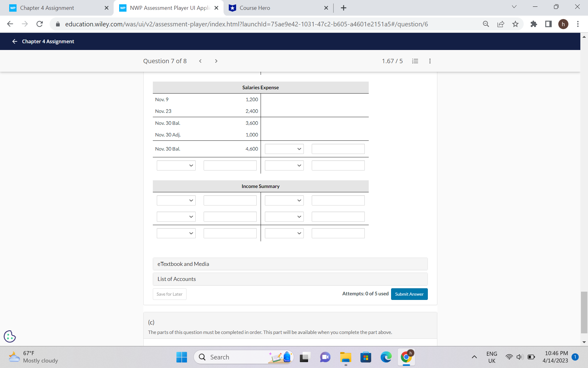
Task: Click the Submit Answer button
Action: [x=409, y=294]
